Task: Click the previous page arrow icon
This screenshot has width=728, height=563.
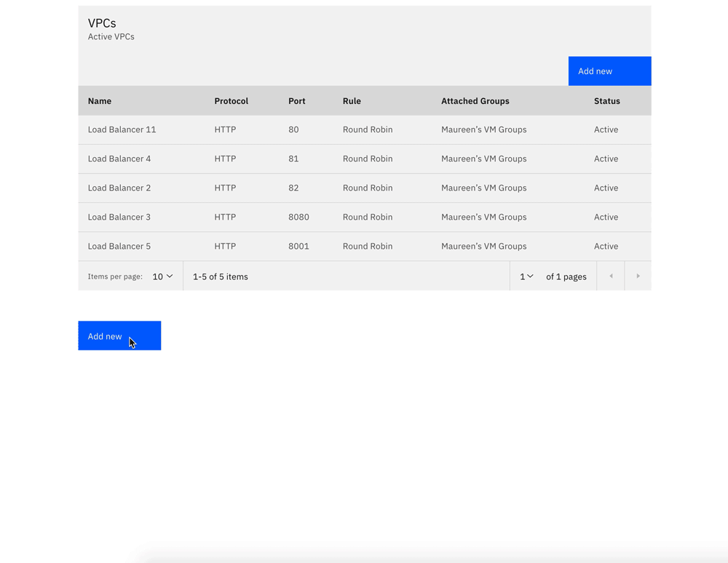Action: [x=610, y=276]
